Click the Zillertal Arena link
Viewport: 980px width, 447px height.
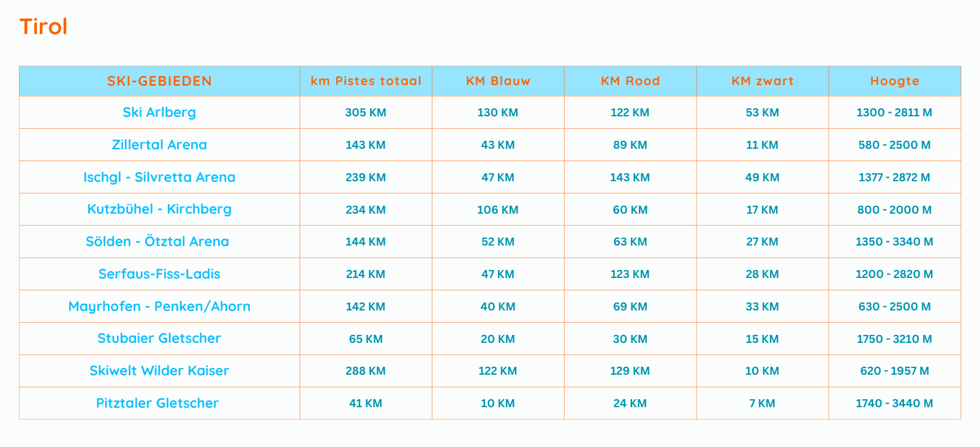[x=159, y=145]
